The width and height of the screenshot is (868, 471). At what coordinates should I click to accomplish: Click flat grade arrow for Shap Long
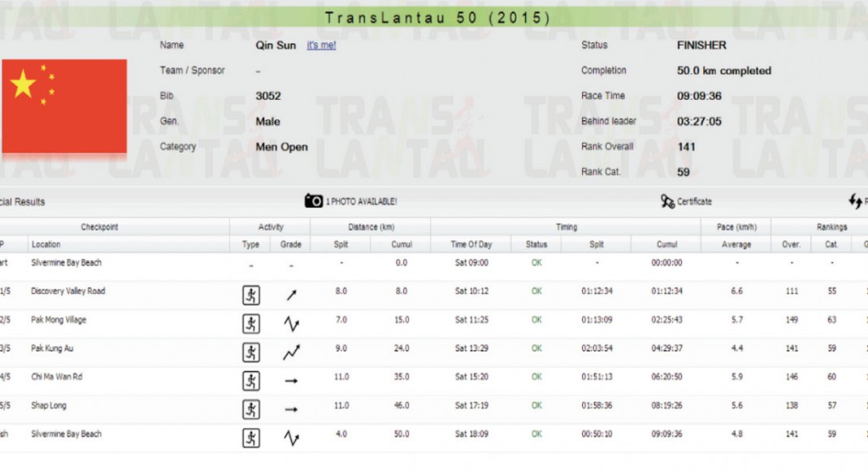[291, 409]
